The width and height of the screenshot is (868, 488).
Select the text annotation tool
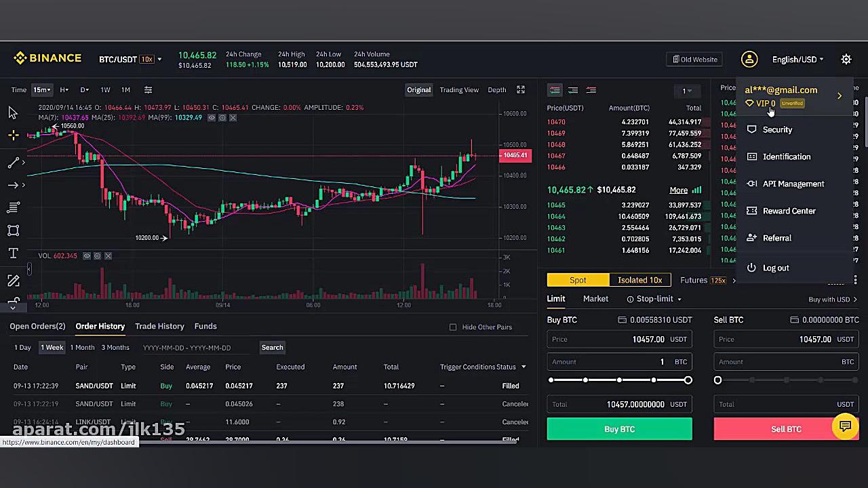13,253
